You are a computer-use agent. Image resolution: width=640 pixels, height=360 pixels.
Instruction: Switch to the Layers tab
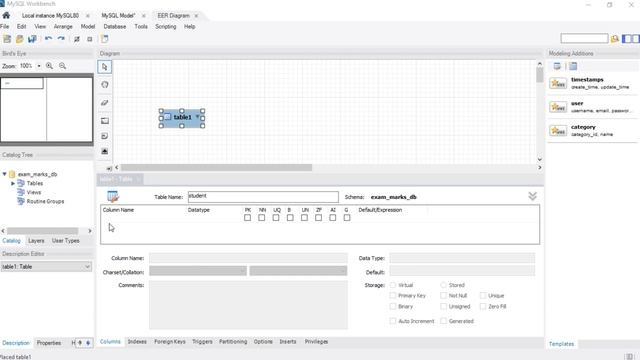point(36,241)
